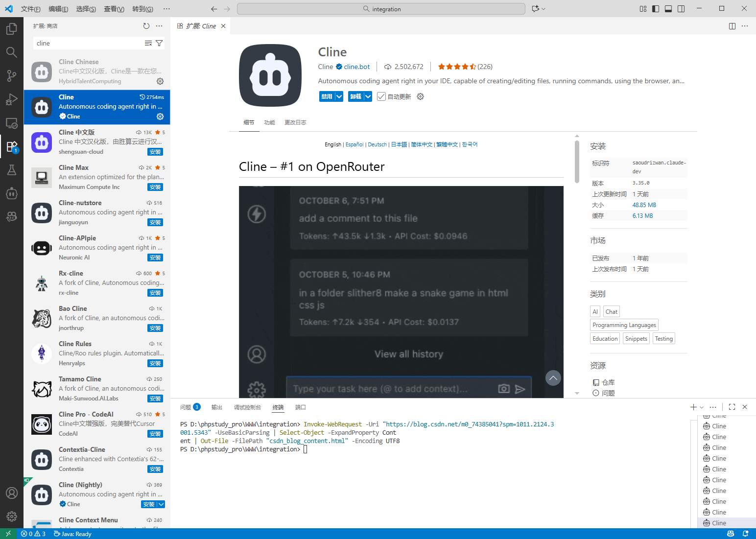Click the Uninstall extension button
Image resolution: width=756 pixels, height=539 pixels.
[355, 96]
